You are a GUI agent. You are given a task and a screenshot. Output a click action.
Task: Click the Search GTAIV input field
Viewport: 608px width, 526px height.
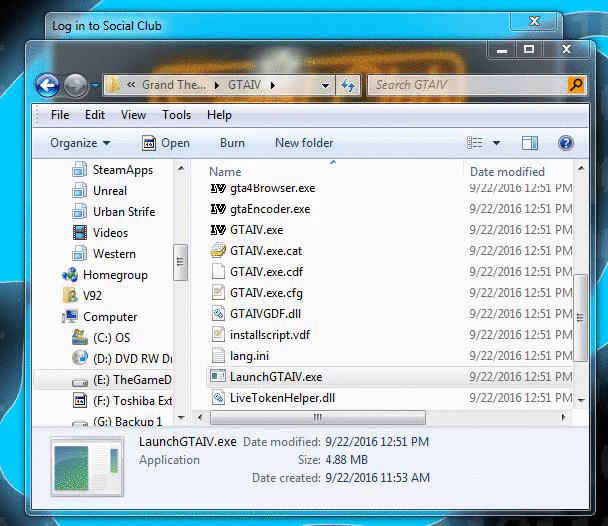[468, 85]
